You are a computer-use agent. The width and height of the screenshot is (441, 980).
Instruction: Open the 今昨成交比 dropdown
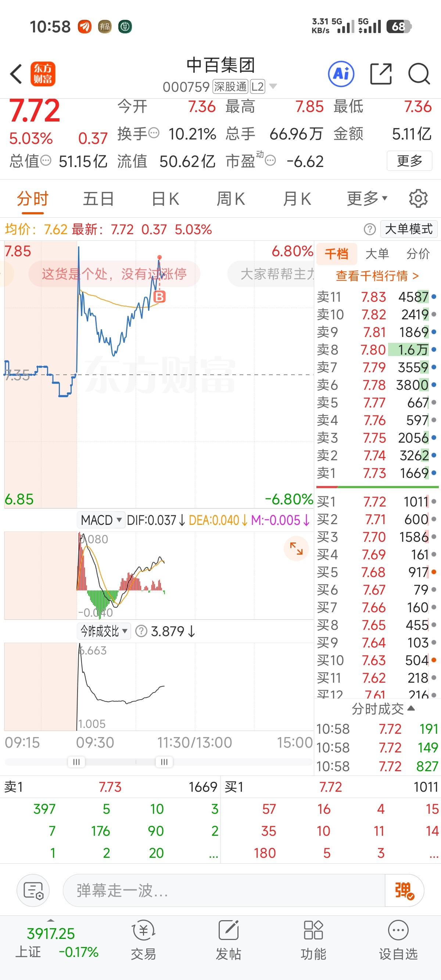tap(104, 631)
